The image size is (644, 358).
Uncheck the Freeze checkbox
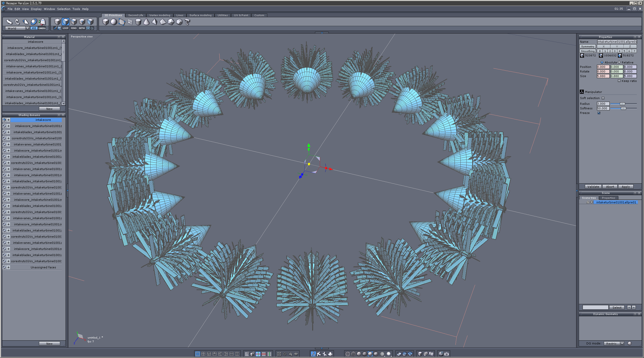click(x=599, y=113)
